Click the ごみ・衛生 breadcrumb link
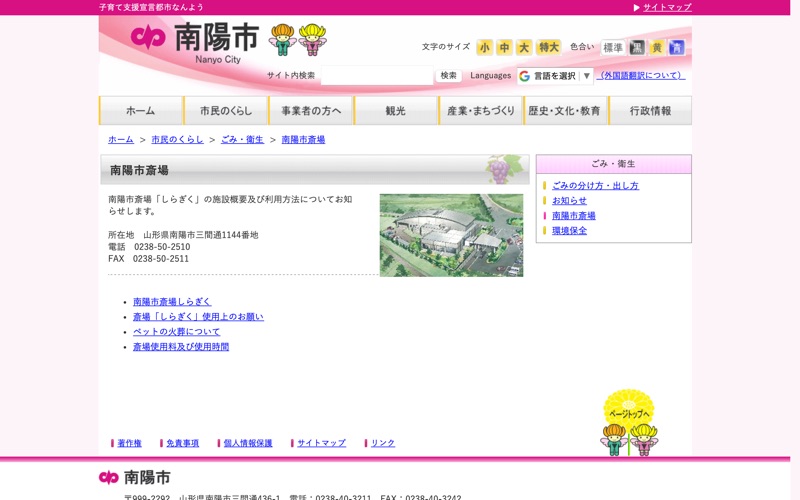This screenshot has width=800, height=500. click(x=242, y=139)
